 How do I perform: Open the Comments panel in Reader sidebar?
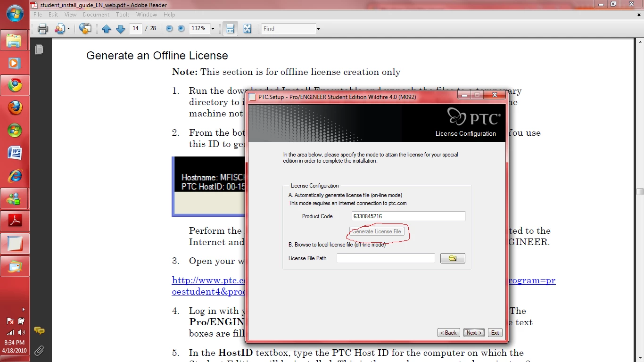point(39,331)
